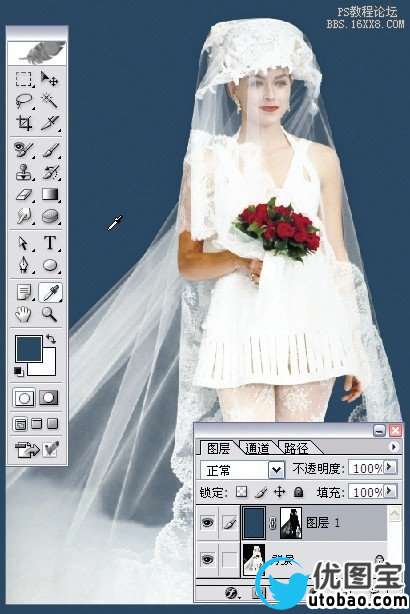Select the Clone Stamp tool
Image resolution: width=410 pixels, height=614 pixels.
(24, 172)
